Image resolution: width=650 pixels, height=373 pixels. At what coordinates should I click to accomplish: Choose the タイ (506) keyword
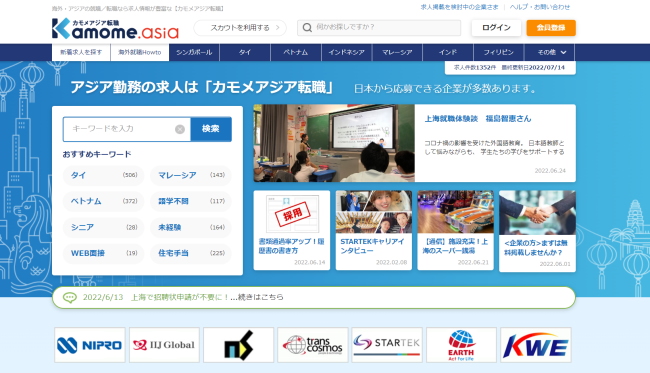103,175
